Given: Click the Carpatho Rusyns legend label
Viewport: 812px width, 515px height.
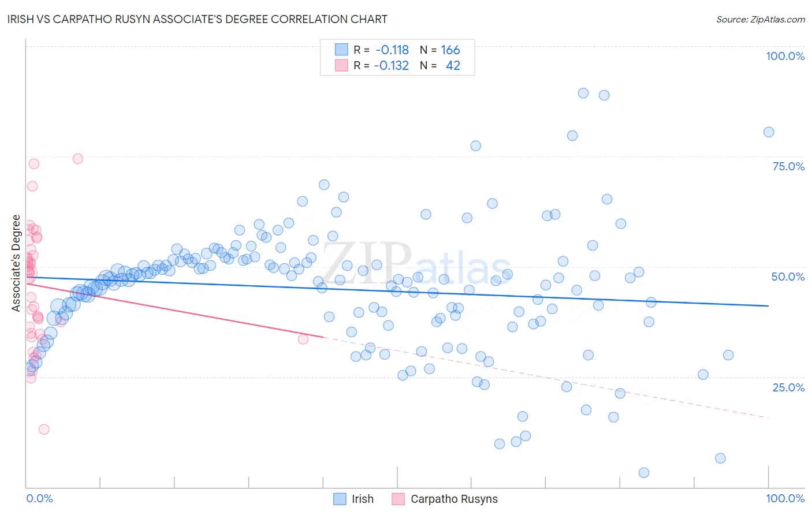Looking at the screenshot, I should point(454,499).
